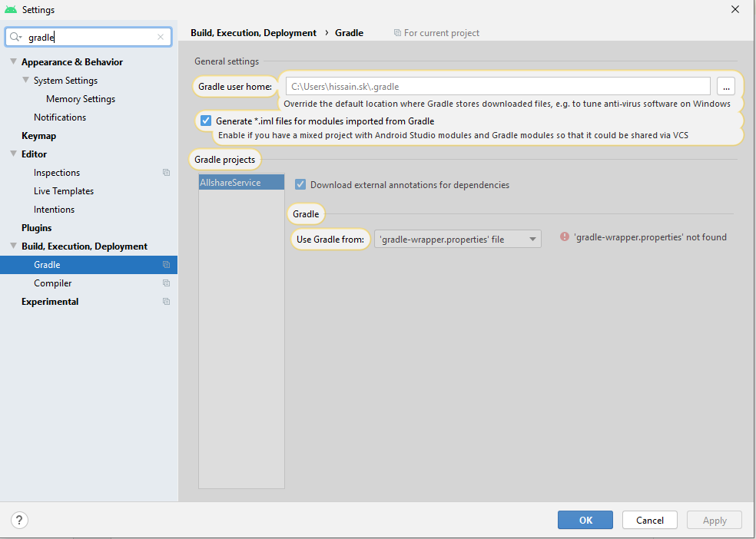Open help via the question mark icon
The image size is (756, 539).
(19, 521)
